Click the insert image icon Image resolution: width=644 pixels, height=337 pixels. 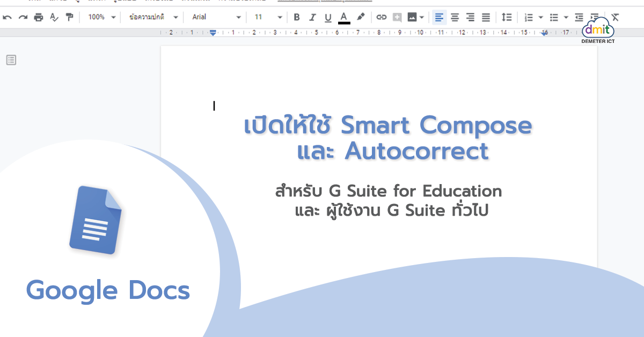[x=412, y=17]
